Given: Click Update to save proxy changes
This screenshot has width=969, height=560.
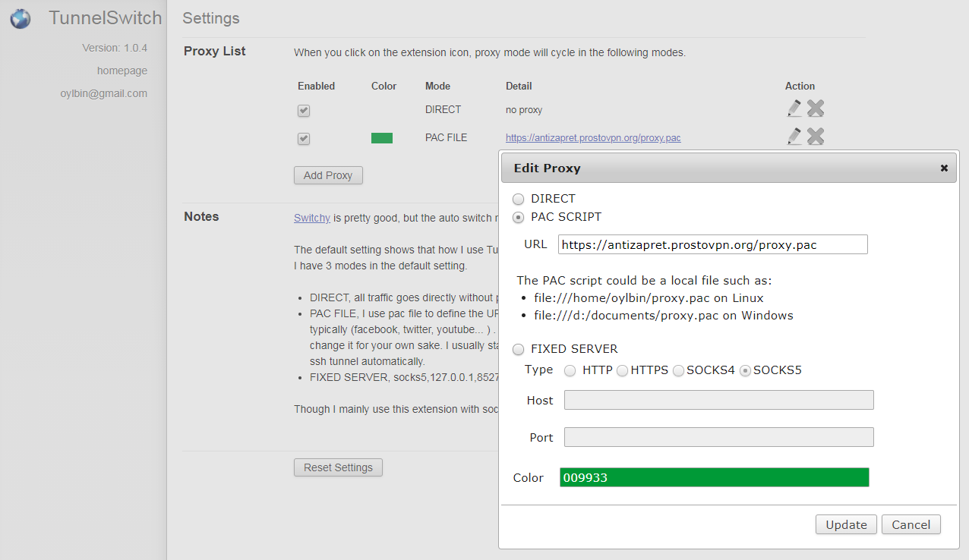Looking at the screenshot, I should click(x=846, y=525).
